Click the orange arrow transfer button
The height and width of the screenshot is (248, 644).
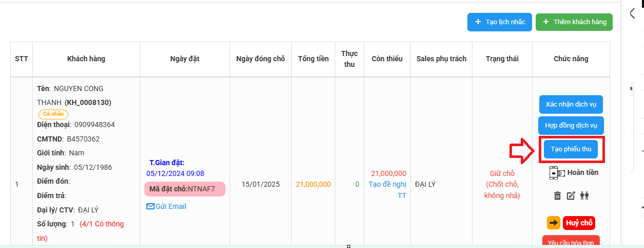[554, 223]
